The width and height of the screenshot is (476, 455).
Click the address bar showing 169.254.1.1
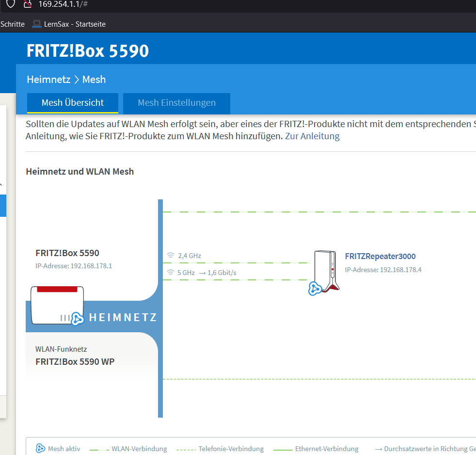[x=63, y=4]
